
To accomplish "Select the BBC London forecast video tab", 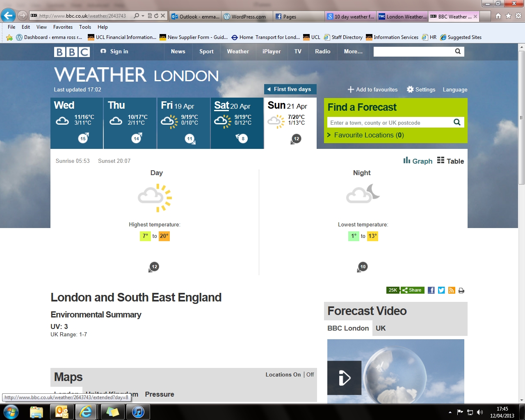I will [348, 328].
